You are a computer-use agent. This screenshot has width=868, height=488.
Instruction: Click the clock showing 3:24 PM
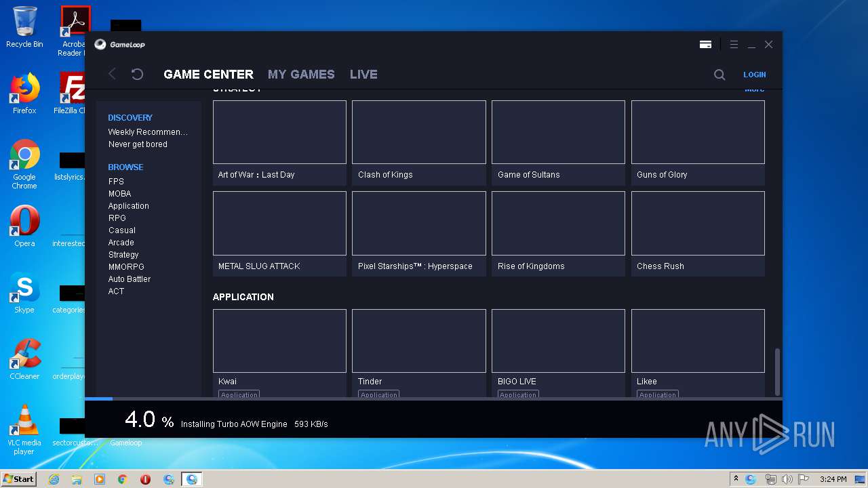coord(833,479)
